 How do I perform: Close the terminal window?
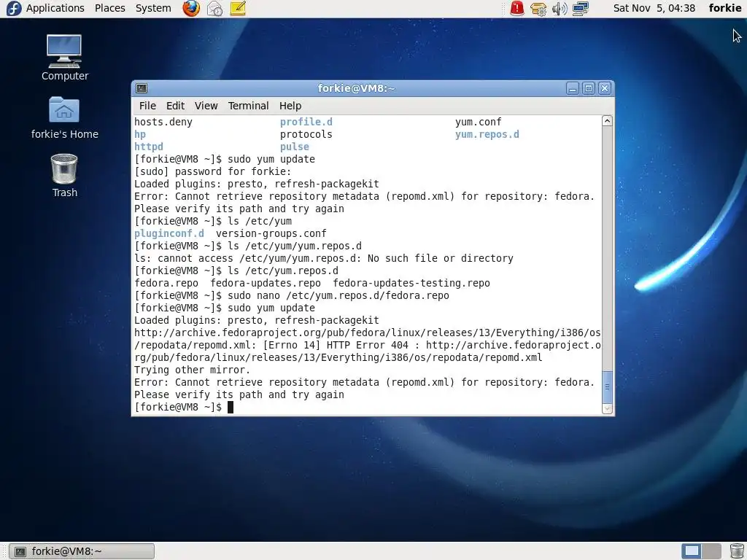pyautogui.click(x=605, y=88)
